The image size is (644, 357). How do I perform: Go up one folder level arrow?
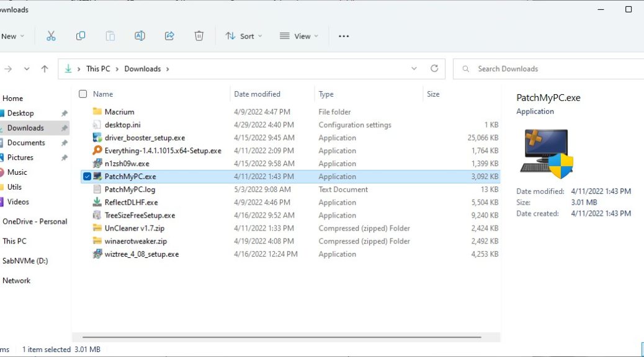45,69
